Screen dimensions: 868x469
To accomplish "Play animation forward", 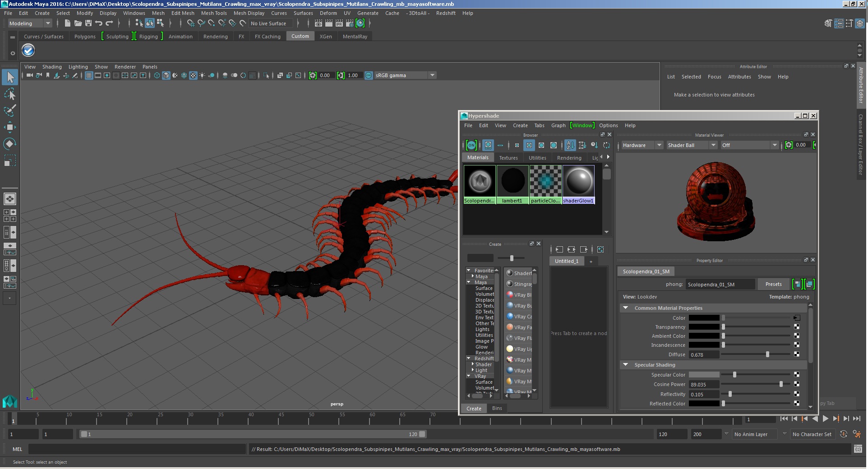I will (825, 418).
